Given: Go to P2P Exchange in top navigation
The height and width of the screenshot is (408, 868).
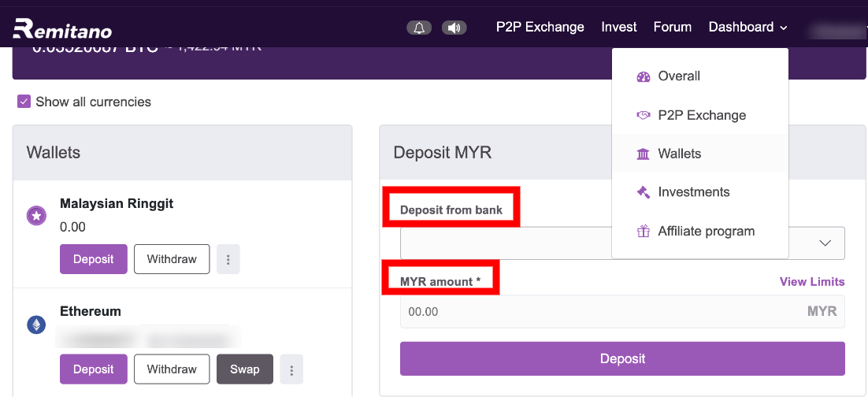Looking at the screenshot, I should tap(540, 27).
